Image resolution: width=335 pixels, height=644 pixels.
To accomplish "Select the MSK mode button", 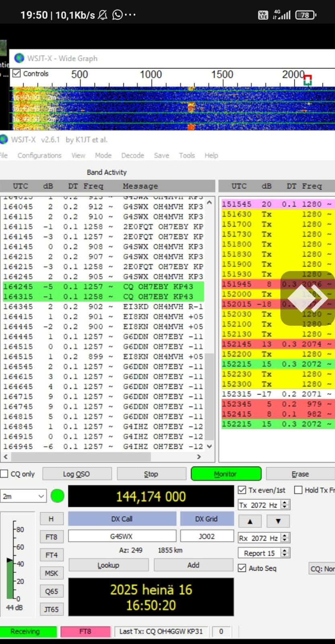I will coord(51,573).
